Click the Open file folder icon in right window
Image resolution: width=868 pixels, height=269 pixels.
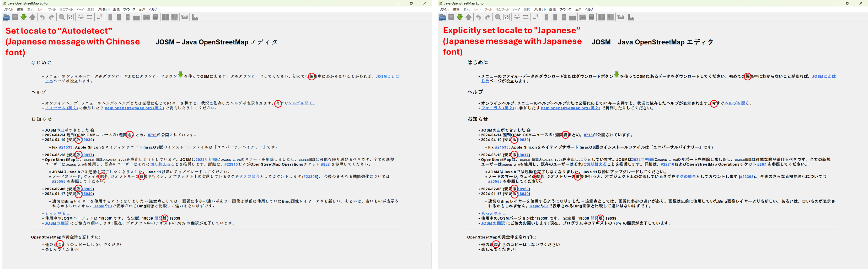tap(442, 17)
